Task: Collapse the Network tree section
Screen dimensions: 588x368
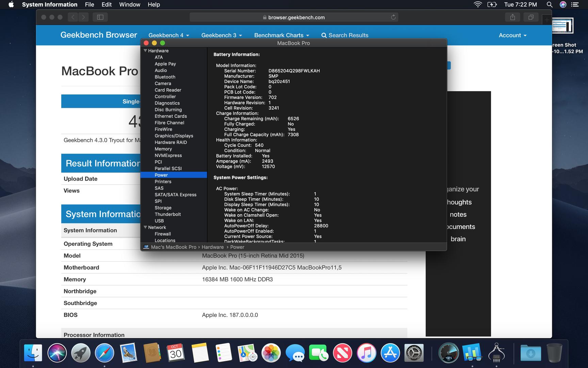Action: click(145, 227)
